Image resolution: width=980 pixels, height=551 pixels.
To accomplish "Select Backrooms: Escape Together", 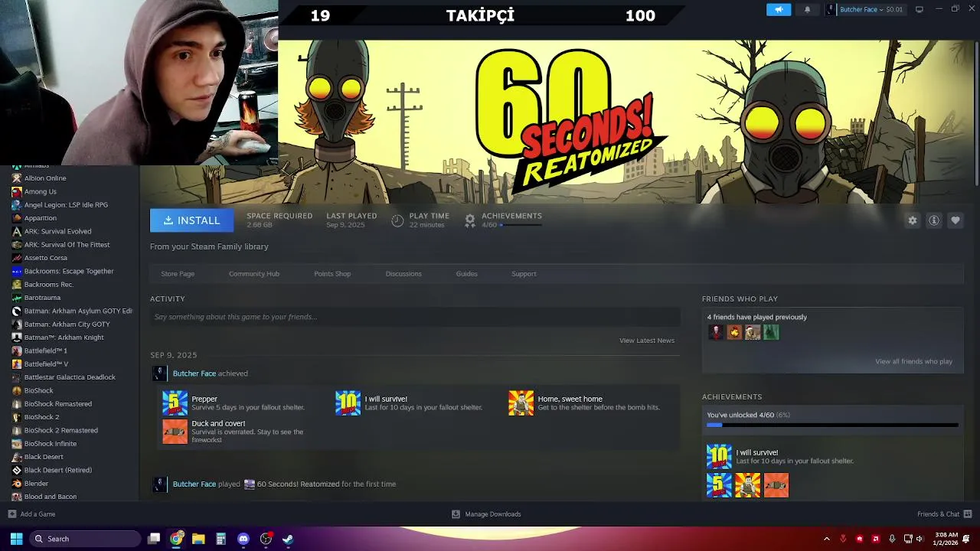I will pos(70,271).
